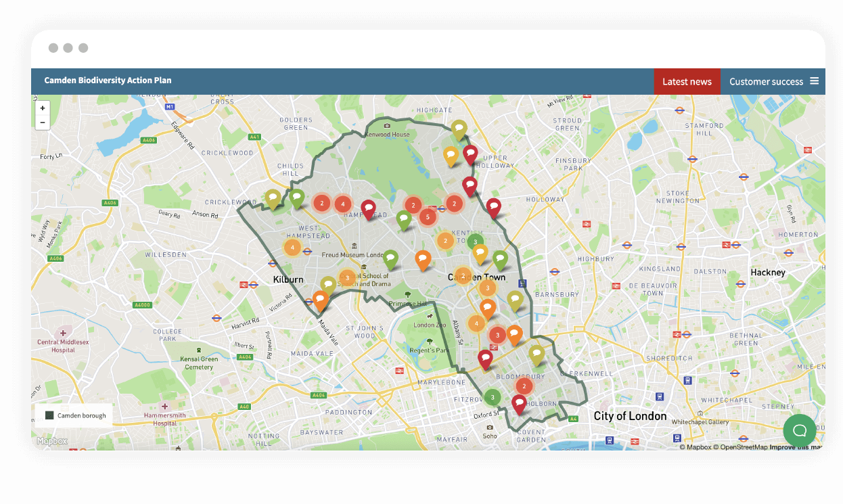Viewport: 843px width, 504px height.
Task: Click the Kenwood House map label
Action: click(x=388, y=135)
